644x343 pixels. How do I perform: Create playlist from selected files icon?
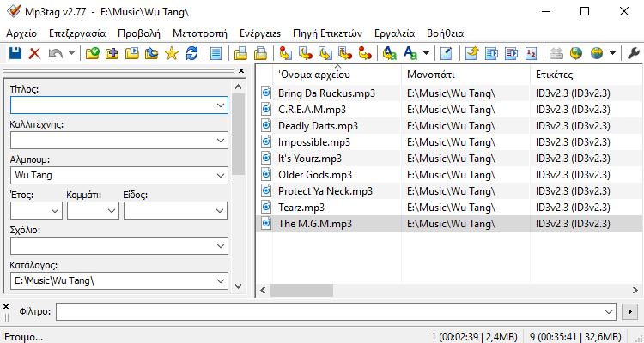coord(512,53)
